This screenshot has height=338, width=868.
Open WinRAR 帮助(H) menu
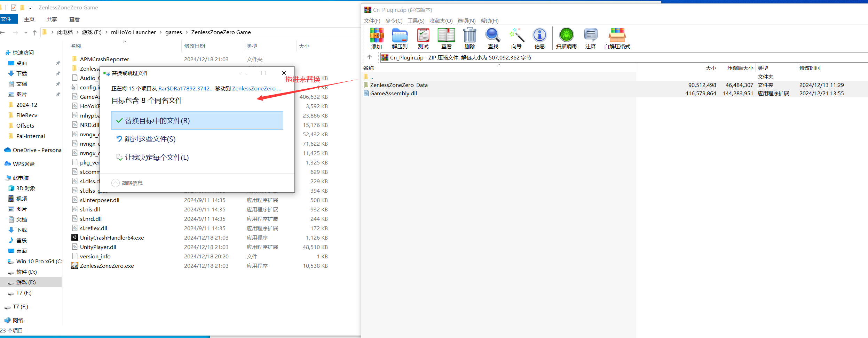(489, 21)
